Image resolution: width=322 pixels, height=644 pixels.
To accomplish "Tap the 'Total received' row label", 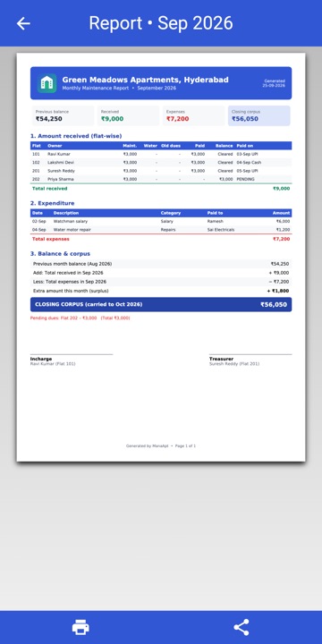I will 50,189.
